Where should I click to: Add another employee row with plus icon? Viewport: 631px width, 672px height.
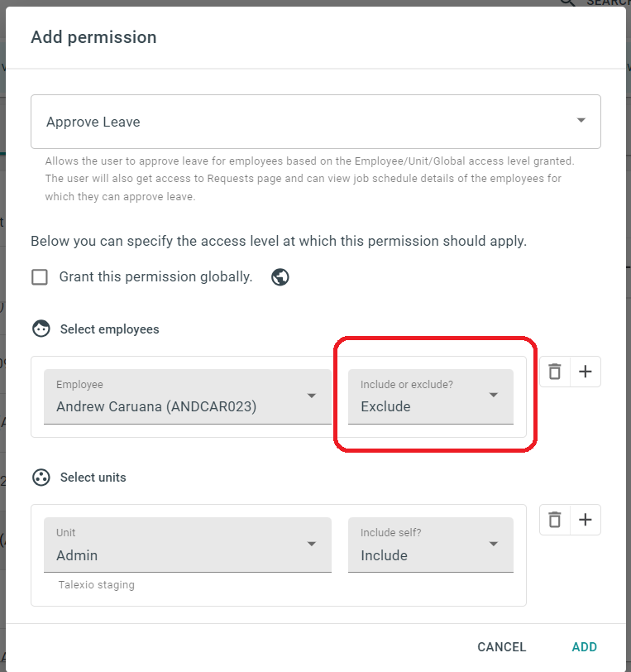(586, 372)
